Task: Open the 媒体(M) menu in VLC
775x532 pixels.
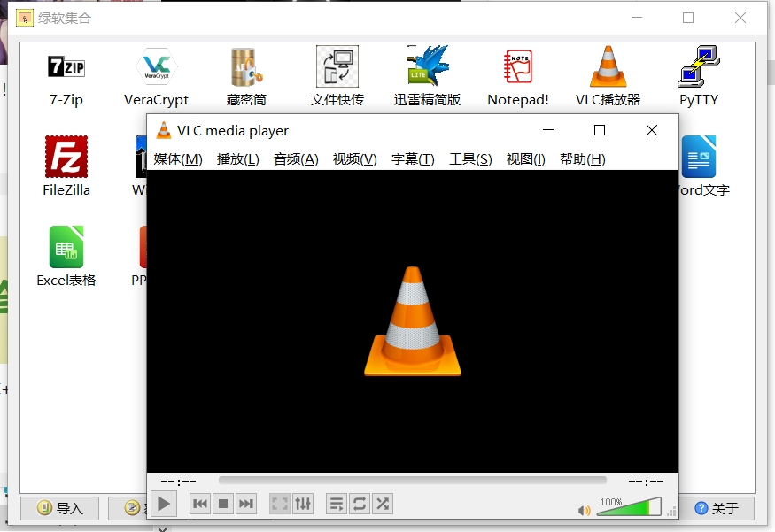Action: pos(178,159)
